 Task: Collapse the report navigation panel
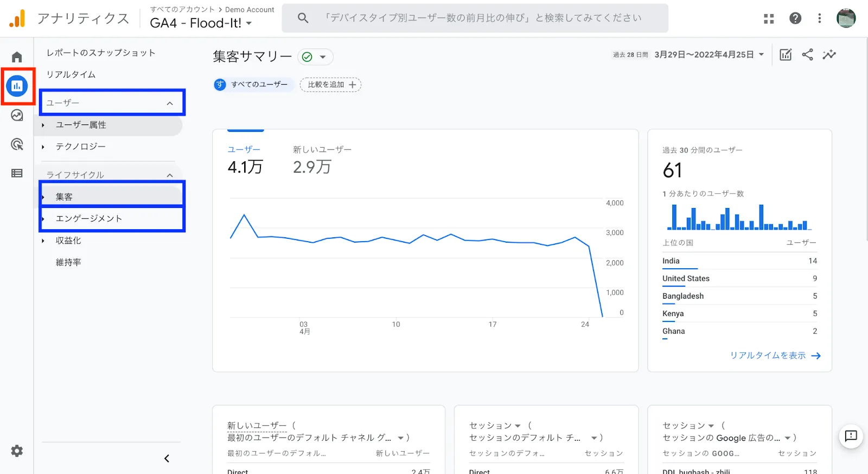pyautogui.click(x=167, y=459)
